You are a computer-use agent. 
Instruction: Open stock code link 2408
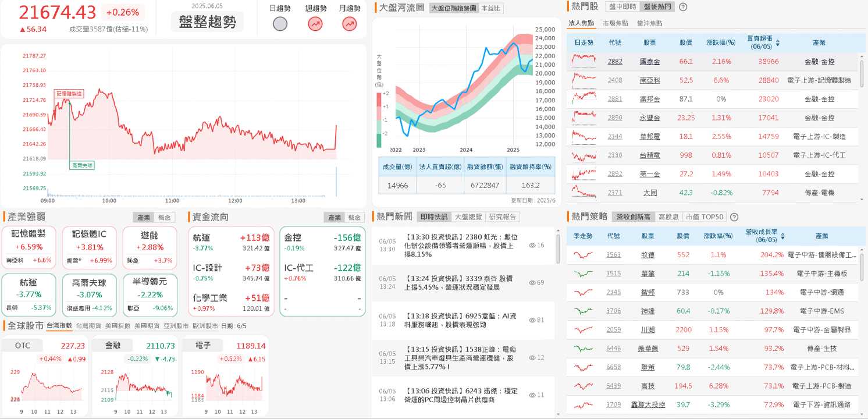tap(615, 80)
